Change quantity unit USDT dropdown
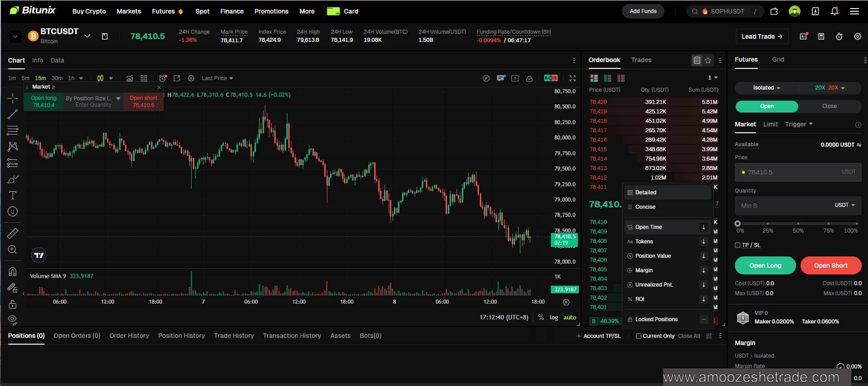The width and height of the screenshot is (868, 386). pyautogui.click(x=845, y=205)
